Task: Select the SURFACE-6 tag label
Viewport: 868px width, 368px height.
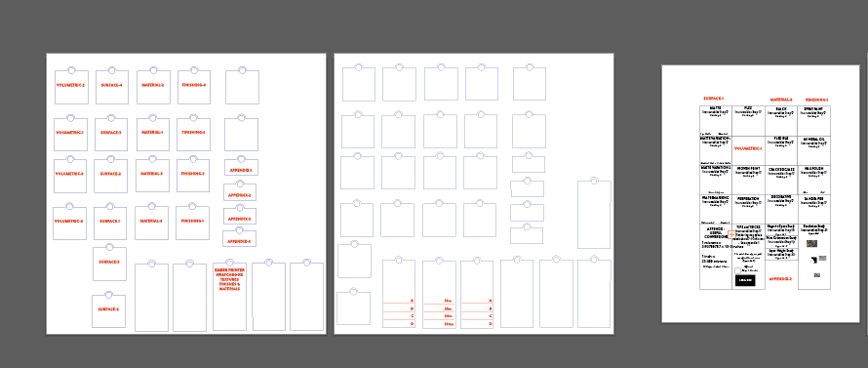Action: coord(108,309)
